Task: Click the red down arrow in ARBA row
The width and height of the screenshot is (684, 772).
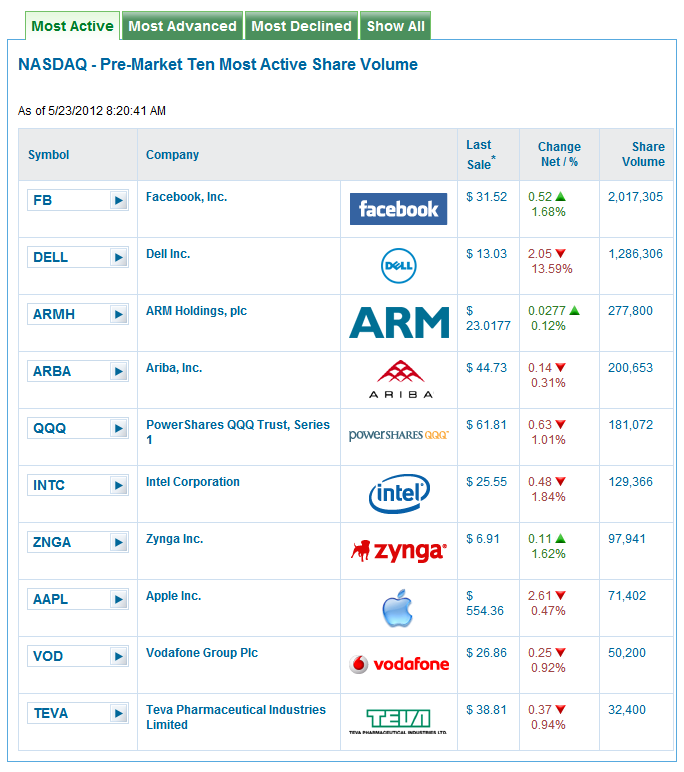Action: (560, 368)
